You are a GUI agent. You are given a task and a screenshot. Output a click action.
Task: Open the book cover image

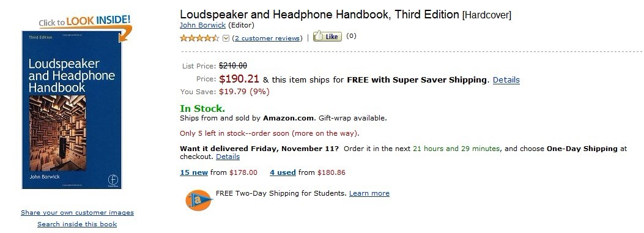click(x=72, y=109)
